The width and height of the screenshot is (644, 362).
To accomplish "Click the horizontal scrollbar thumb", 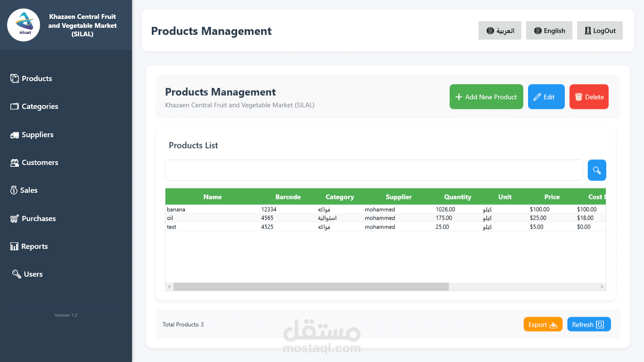I will coord(311,287).
